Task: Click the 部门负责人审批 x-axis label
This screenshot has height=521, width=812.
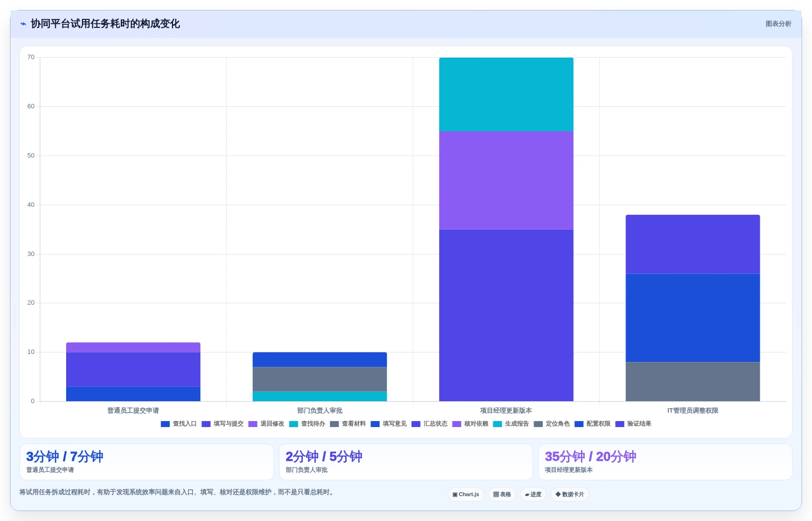Action: click(x=320, y=411)
